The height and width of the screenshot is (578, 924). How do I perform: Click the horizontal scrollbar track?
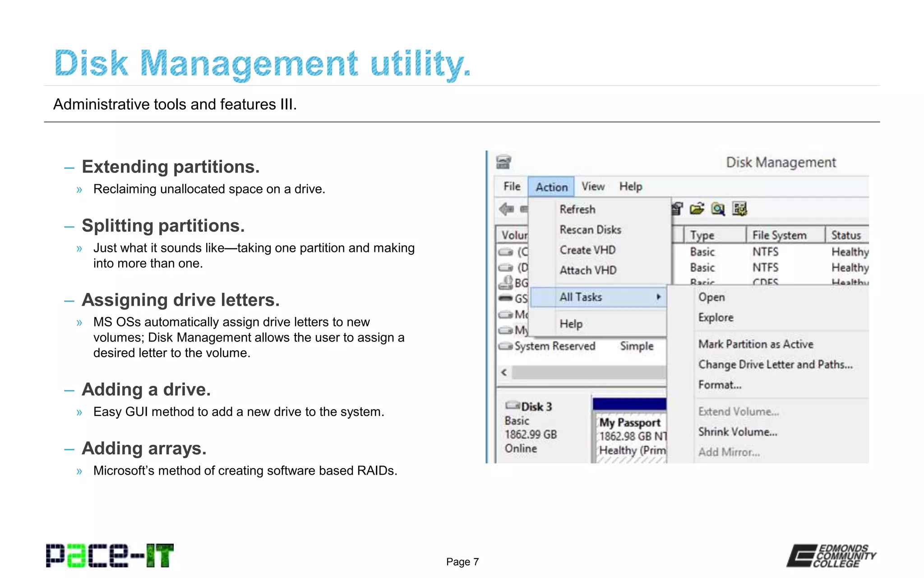point(589,373)
